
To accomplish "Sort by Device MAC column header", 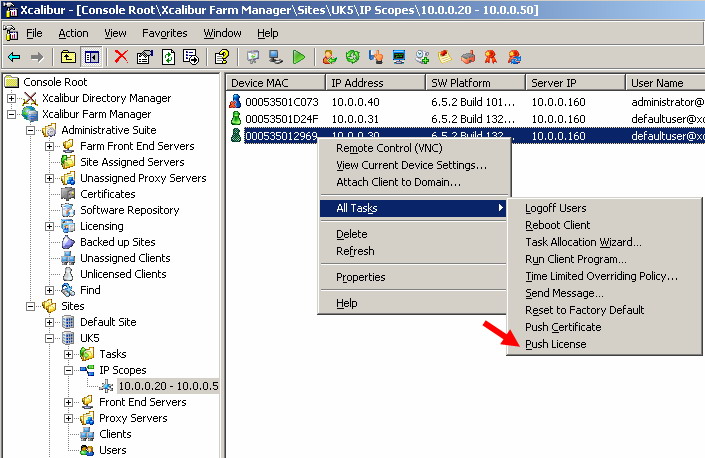I will point(275,83).
